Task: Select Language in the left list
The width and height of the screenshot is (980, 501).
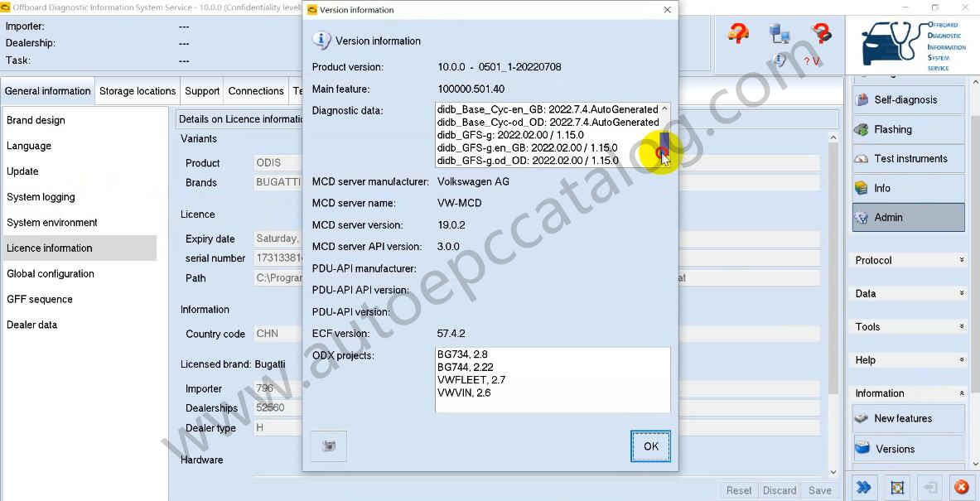Action: 29,146
